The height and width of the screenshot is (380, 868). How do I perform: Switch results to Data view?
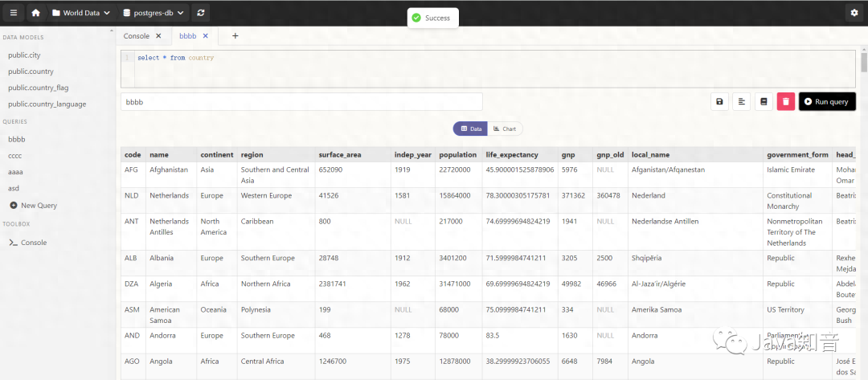471,129
